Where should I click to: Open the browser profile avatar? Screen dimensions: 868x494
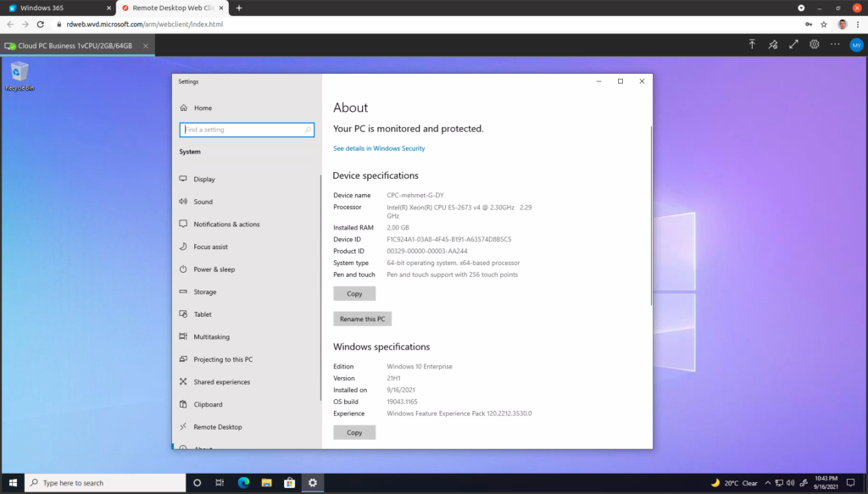pos(843,25)
